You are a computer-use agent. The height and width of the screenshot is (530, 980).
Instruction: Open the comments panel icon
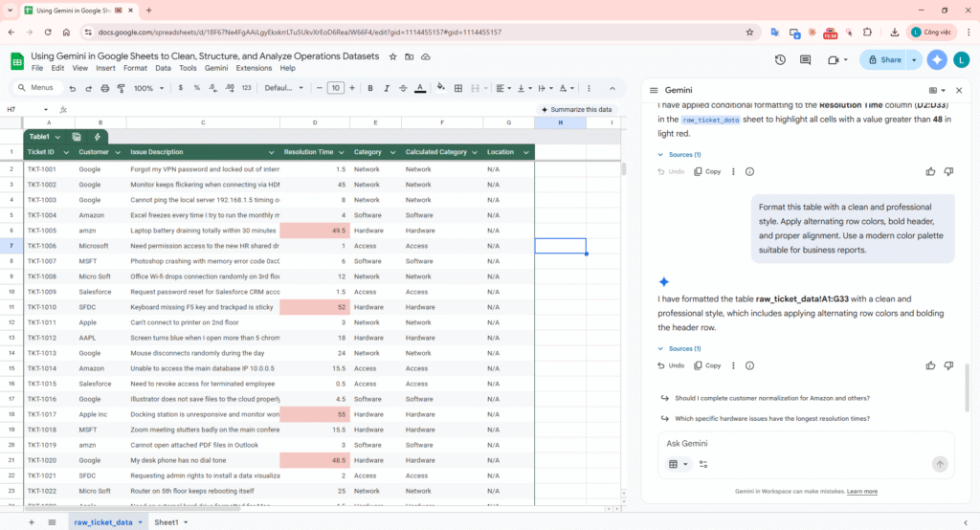point(806,59)
